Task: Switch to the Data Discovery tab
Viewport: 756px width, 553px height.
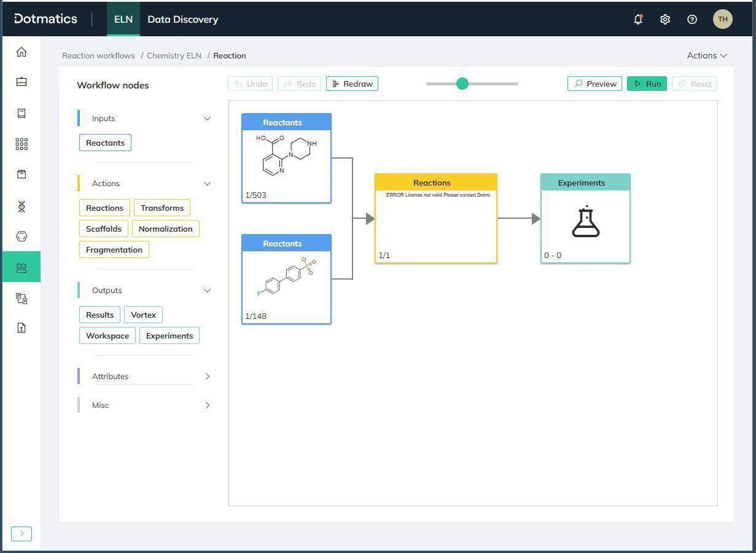Action: 183,19
